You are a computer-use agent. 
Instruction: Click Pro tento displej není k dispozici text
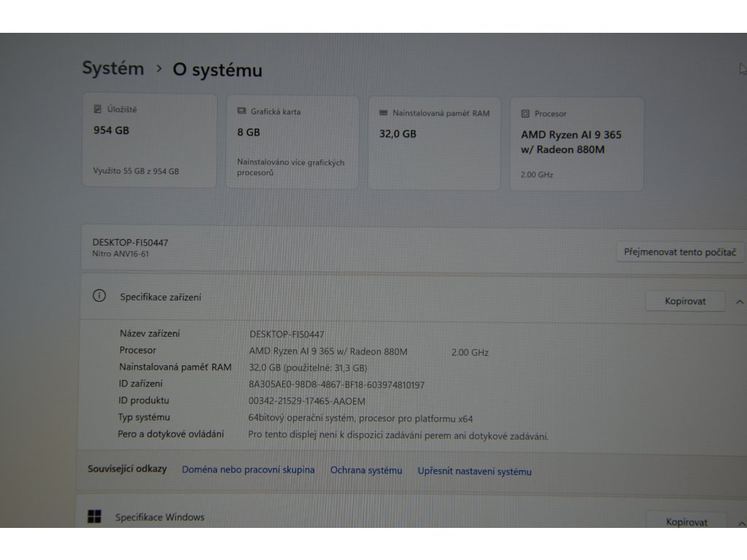398,435
